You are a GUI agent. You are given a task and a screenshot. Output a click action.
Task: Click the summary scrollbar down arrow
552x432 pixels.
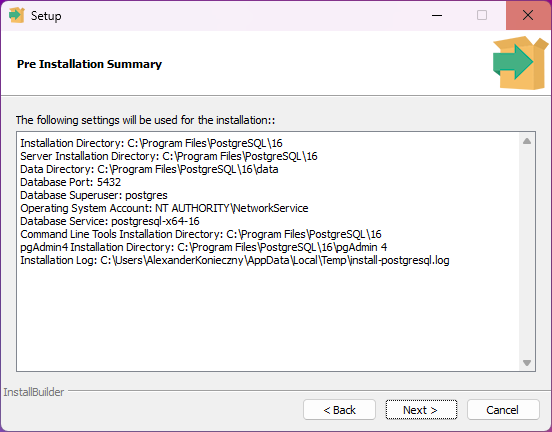pos(527,363)
